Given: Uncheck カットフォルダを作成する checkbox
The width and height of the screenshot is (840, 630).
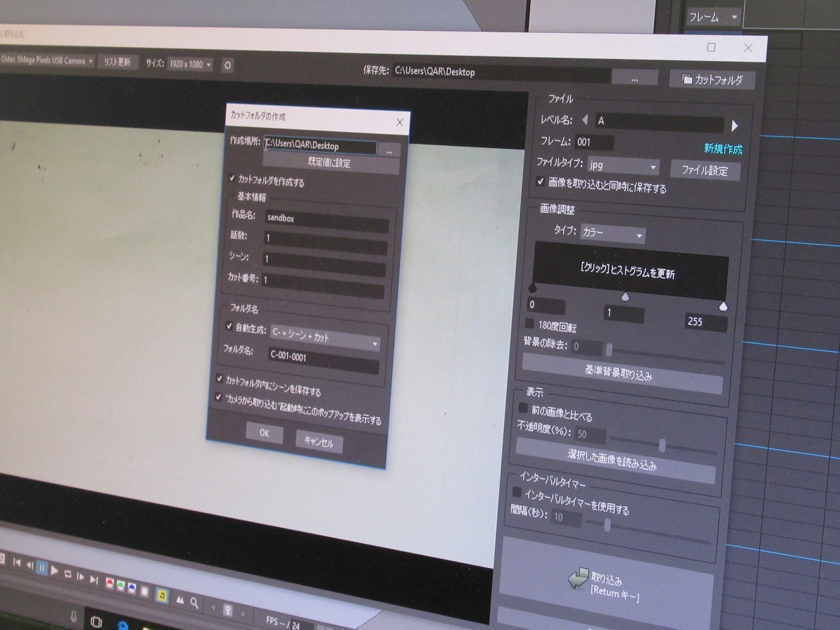Looking at the screenshot, I should pyautogui.click(x=232, y=178).
